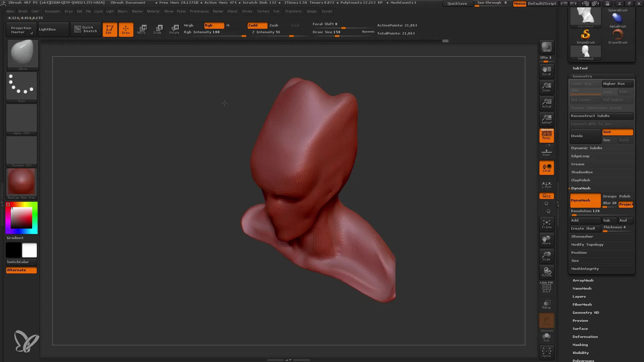Open the Preferences menu
Image resolution: width=644 pixels, height=362 pixels.
pyautogui.click(x=199, y=11)
